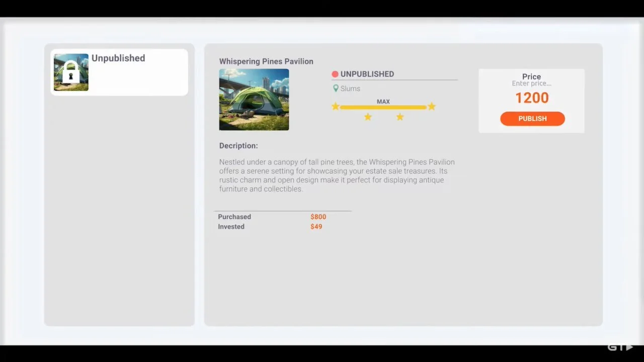This screenshot has height=362, width=644.
Task: Select the right star on the rating bar
Action: [x=431, y=107]
